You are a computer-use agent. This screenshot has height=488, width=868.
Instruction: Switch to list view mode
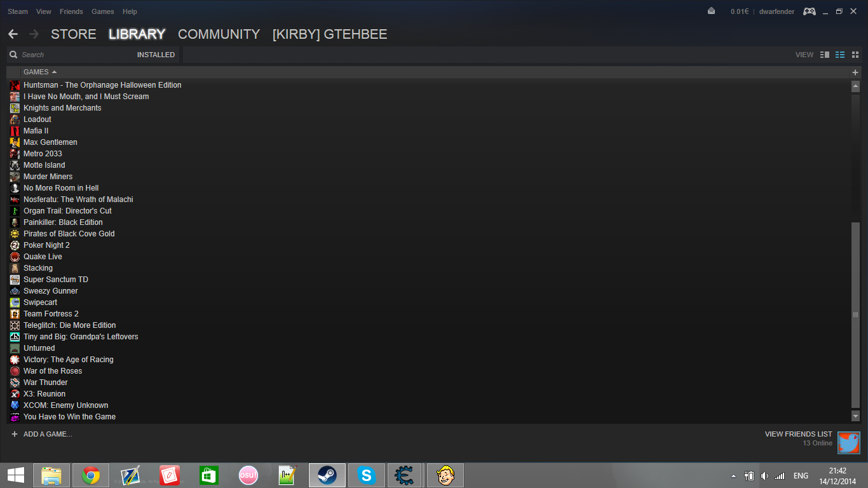[x=840, y=55]
